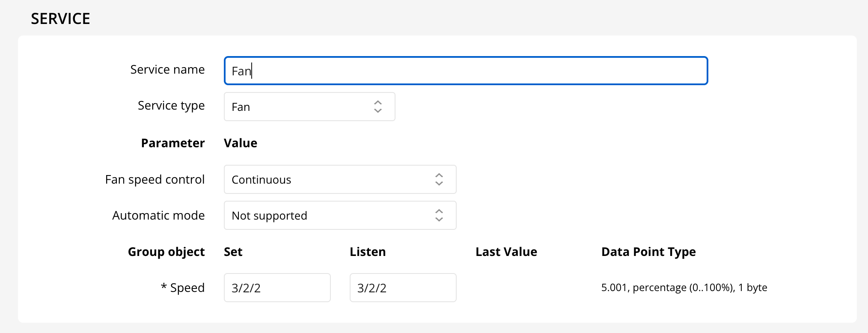Image resolution: width=868 pixels, height=333 pixels.
Task: Click the Service type chevron arrows icon
Action: (378, 107)
